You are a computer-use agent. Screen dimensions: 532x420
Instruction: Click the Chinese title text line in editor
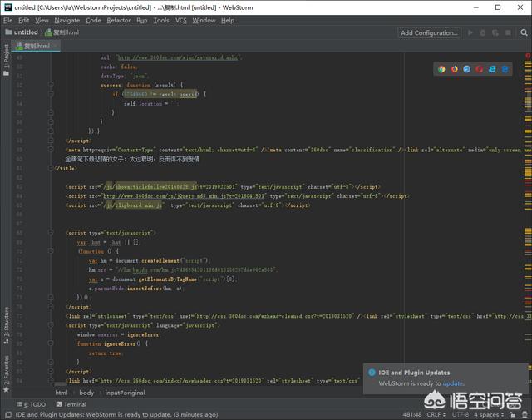pos(132,159)
